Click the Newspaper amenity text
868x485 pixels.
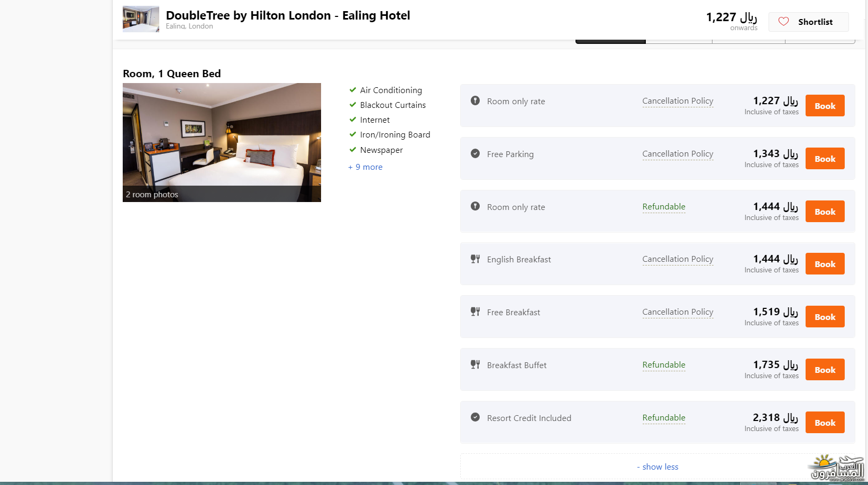(381, 150)
